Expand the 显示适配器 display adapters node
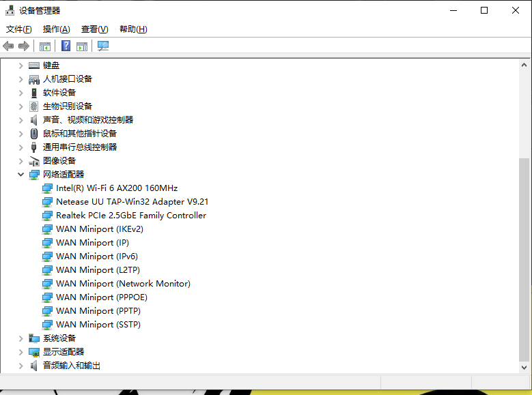532x395 pixels. pos(21,352)
